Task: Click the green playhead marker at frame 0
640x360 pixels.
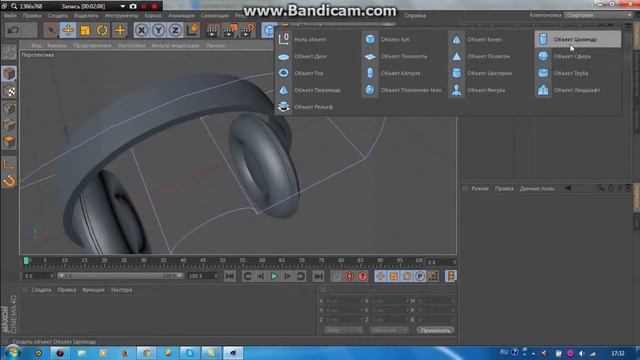Action: coord(27,260)
